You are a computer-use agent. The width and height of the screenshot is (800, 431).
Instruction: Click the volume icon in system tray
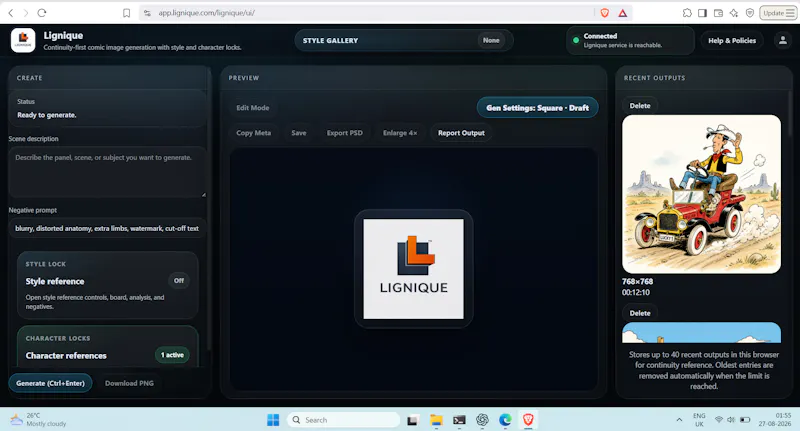point(731,420)
